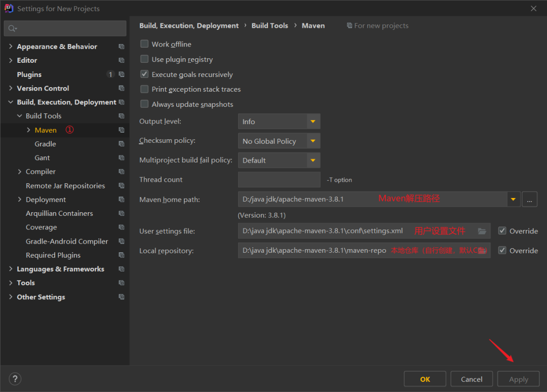Toggle Override for Local repository
This screenshot has width=547, height=392.
click(x=502, y=250)
